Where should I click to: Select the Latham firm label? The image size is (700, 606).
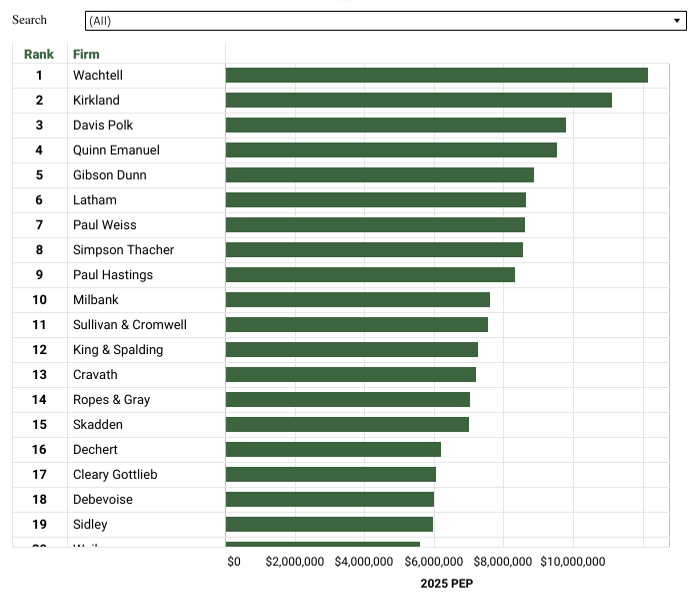94,200
